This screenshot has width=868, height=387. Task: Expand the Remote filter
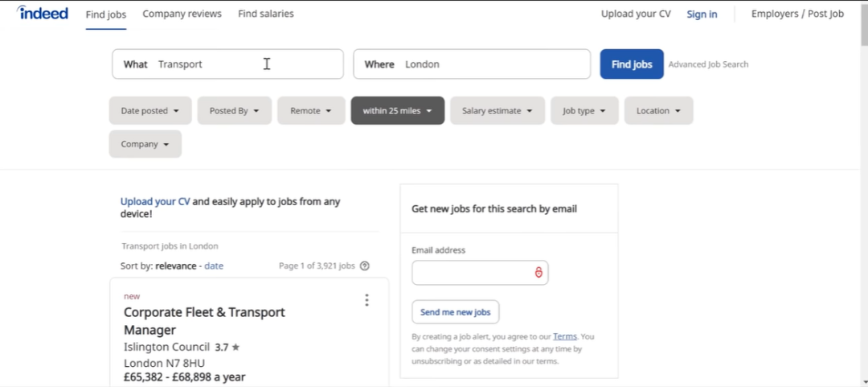click(311, 111)
